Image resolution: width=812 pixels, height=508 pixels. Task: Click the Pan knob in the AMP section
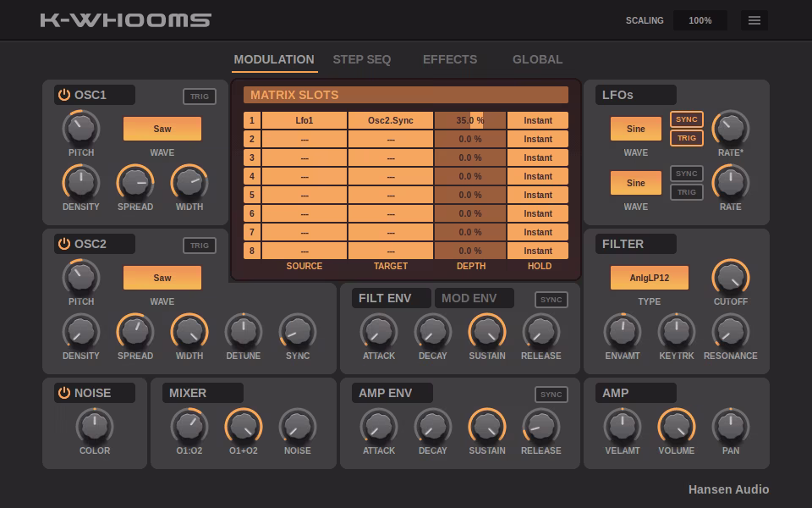(x=731, y=427)
